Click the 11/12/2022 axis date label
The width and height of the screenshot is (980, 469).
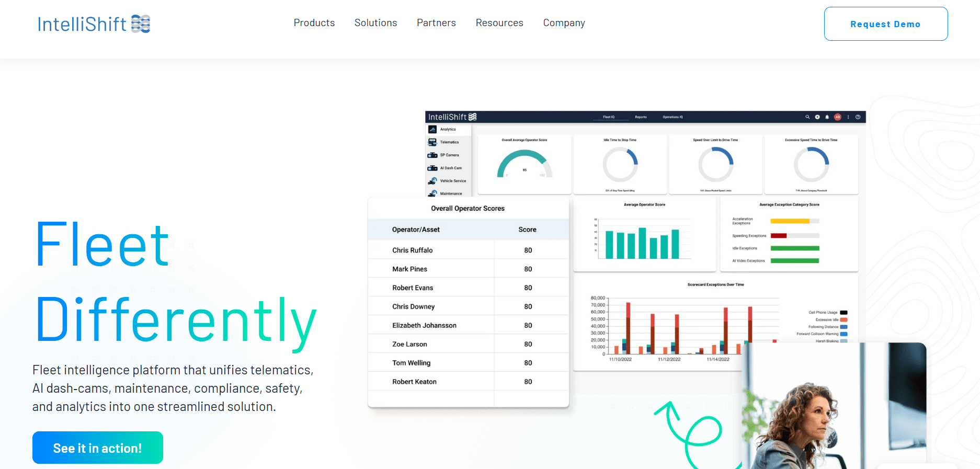tap(669, 359)
